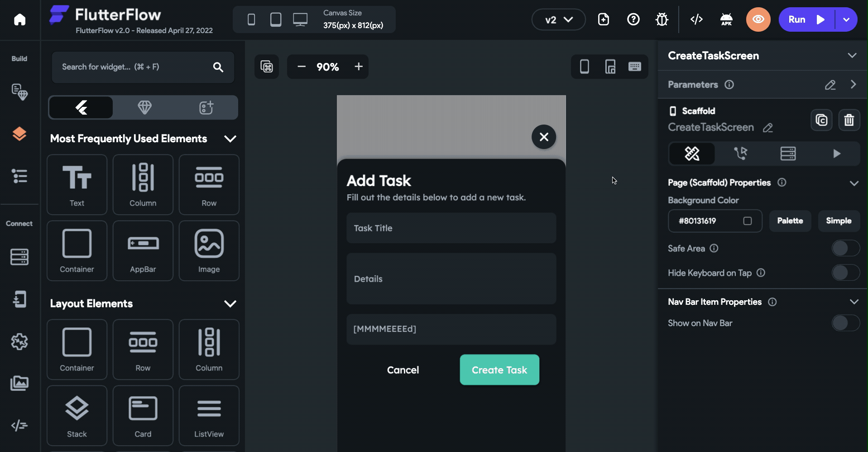View code with the developer icon
The height and width of the screenshot is (452, 868).
696,19
